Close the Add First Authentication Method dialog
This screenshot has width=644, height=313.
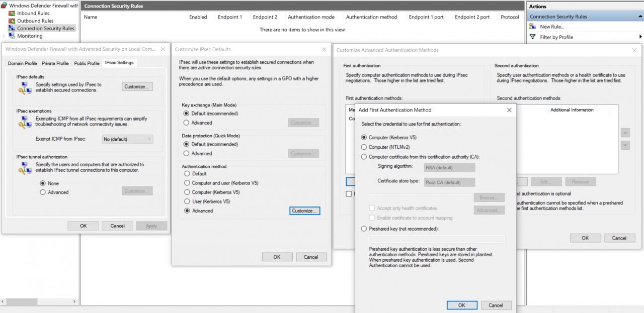point(509,110)
